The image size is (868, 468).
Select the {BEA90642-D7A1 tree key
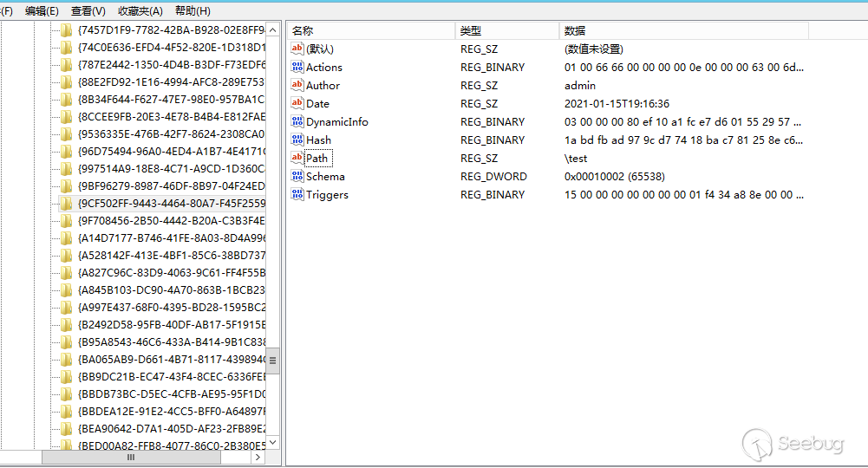click(172, 429)
